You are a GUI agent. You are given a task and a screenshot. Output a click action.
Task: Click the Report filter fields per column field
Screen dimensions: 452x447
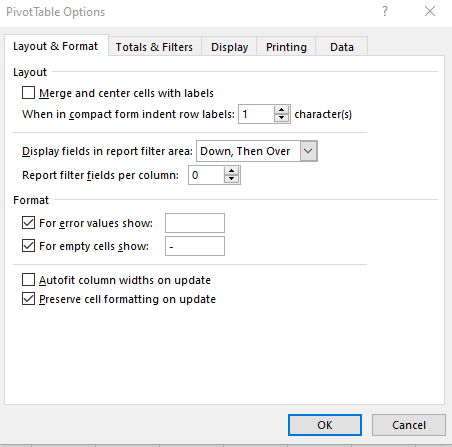206,175
